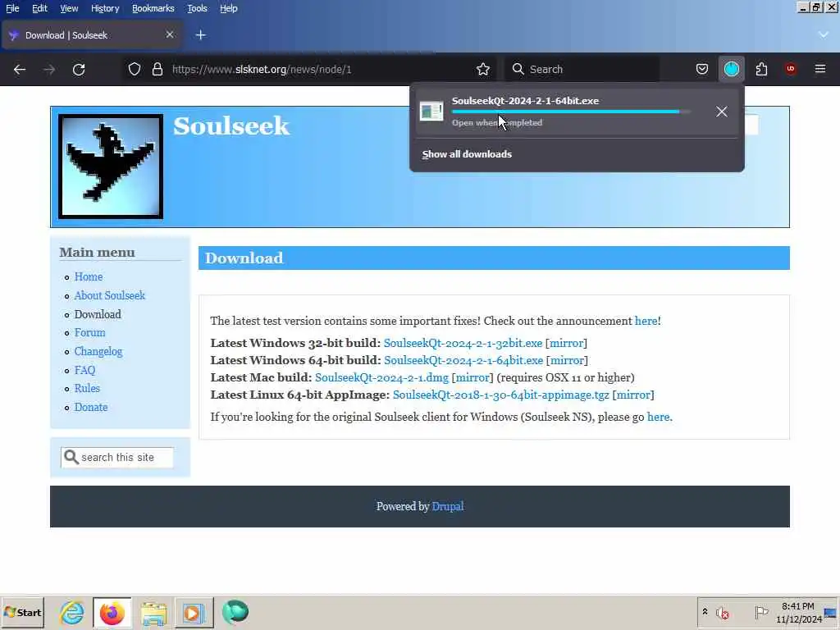
Task: View site security padlock info
Action: point(157,69)
